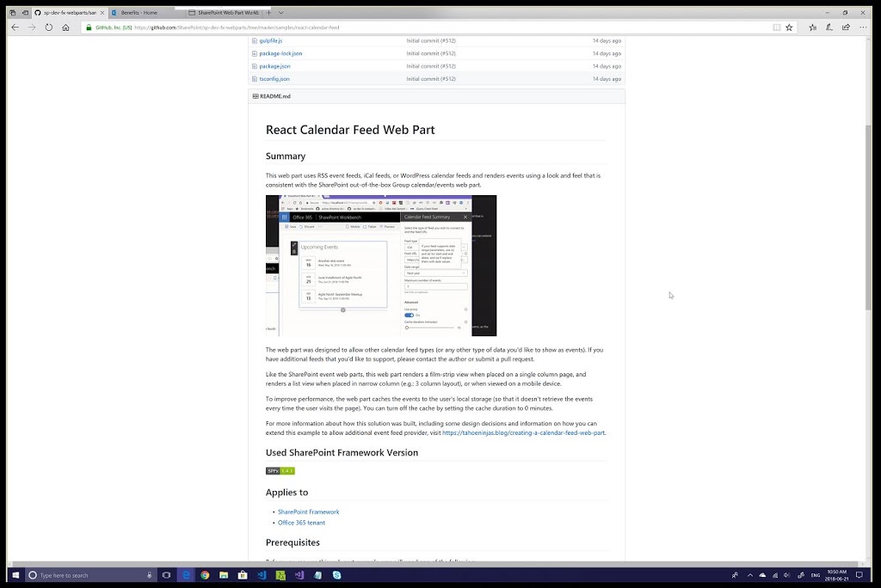The height and width of the screenshot is (588, 881).
Task: Click the React Calendar Feed Web Part heading
Action: coord(350,130)
